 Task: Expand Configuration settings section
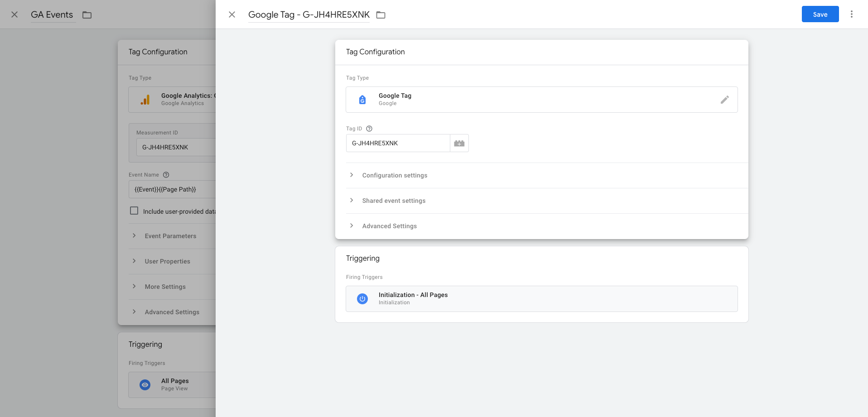coord(394,175)
